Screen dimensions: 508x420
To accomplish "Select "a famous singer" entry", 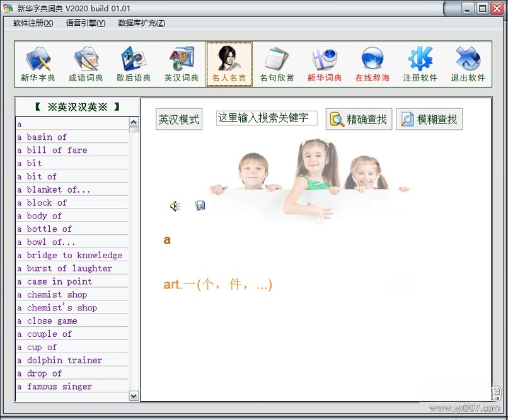I will coord(72,387).
